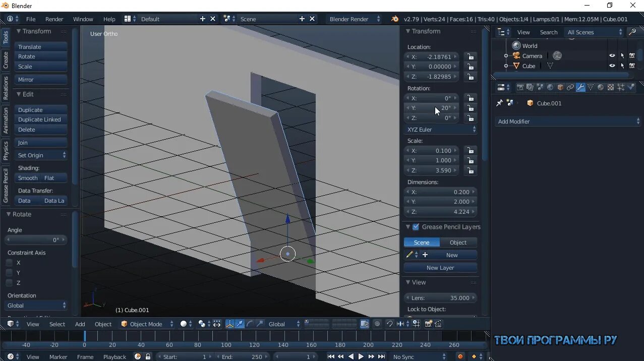
Task: Toggle the 3D manipulator widget button
Action: (x=229, y=324)
